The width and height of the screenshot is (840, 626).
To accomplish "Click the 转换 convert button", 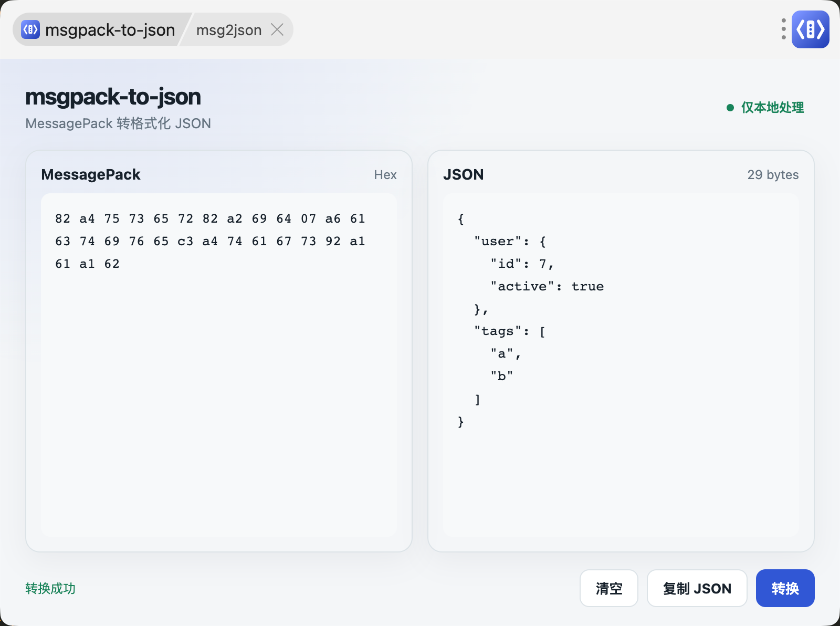I will (x=785, y=588).
